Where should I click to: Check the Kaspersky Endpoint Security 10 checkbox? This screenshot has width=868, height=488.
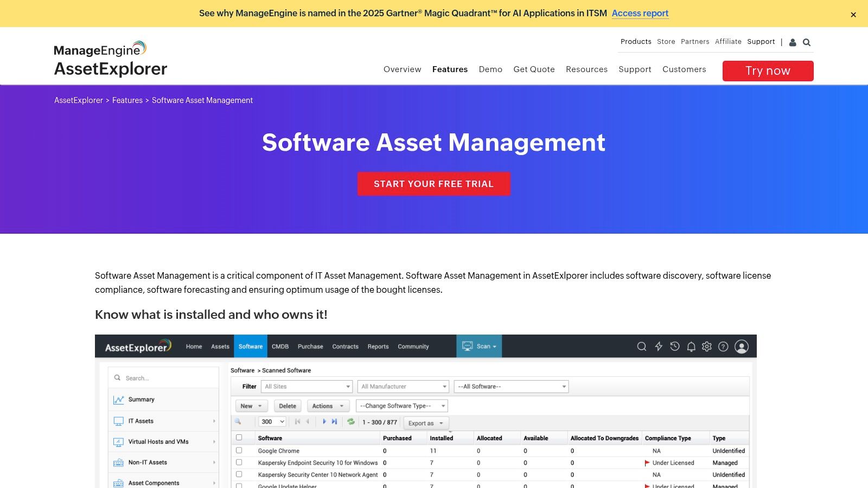[x=239, y=462]
